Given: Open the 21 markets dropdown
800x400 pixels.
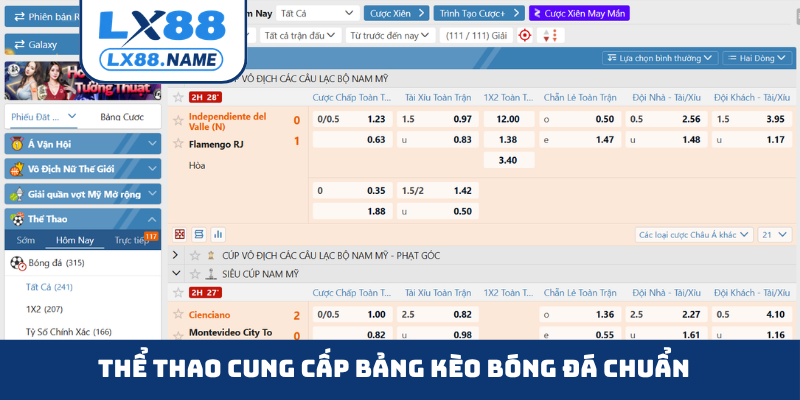Looking at the screenshot, I should [x=774, y=235].
